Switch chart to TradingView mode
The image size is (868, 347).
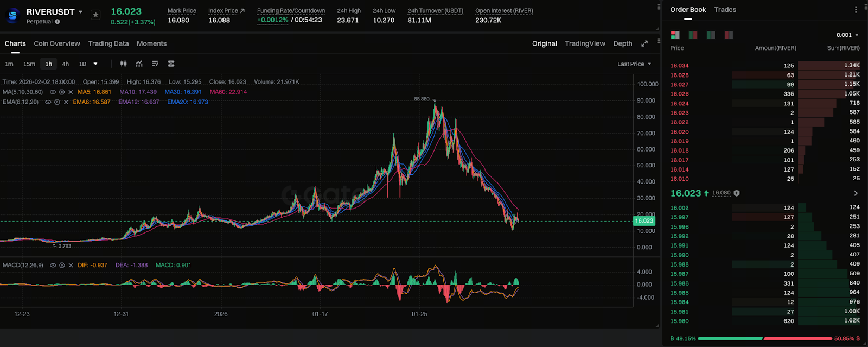click(x=585, y=44)
